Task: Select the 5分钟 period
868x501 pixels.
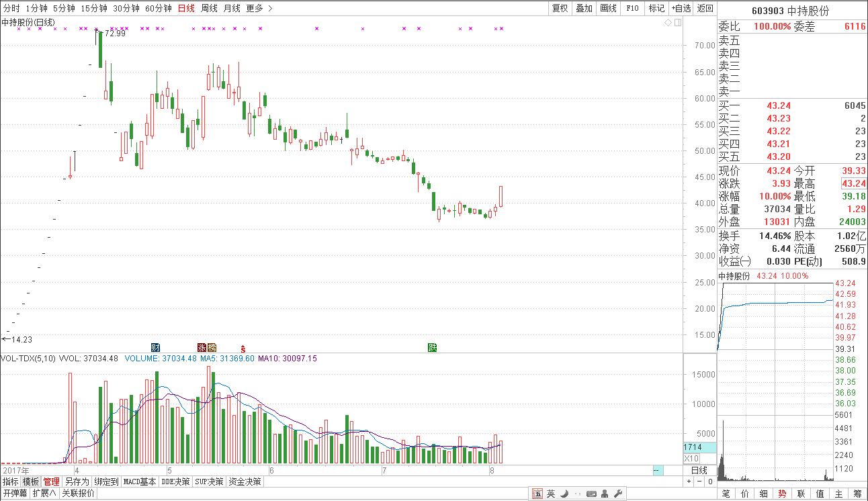Action: point(64,8)
